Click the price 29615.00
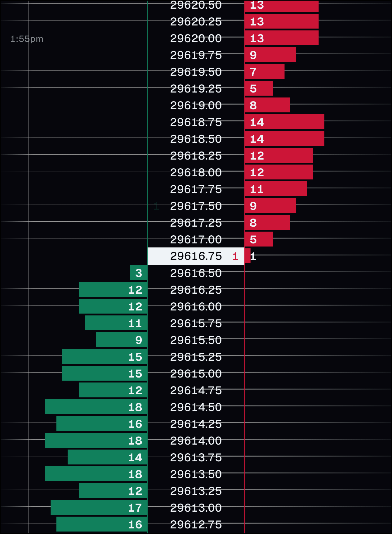Image resolution: width=392 pixels, height=534 pixels. 196,373
